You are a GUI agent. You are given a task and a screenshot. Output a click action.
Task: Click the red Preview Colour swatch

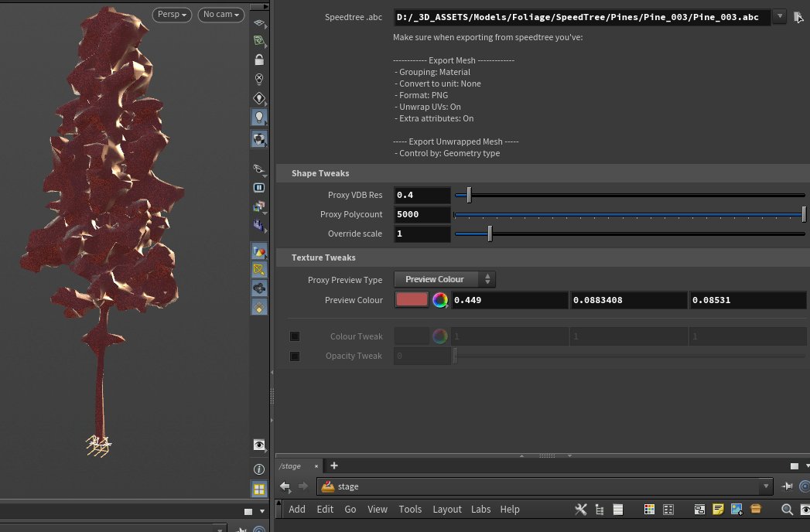click(x=412, y=299)
